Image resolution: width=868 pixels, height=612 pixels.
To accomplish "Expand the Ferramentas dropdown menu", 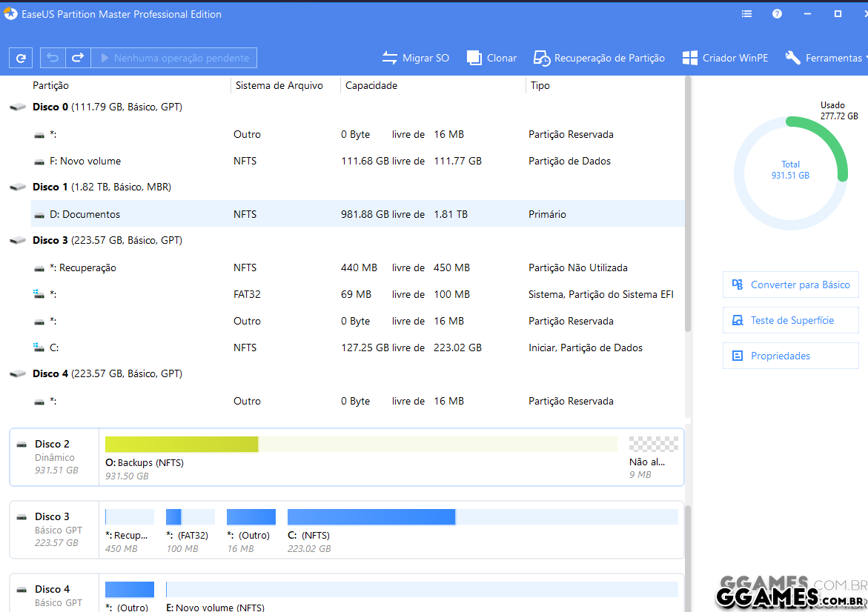I will coord(826,58).
